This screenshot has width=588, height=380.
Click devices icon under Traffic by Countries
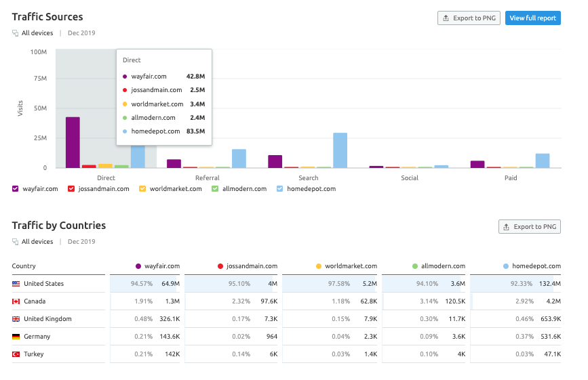point(16,242)
